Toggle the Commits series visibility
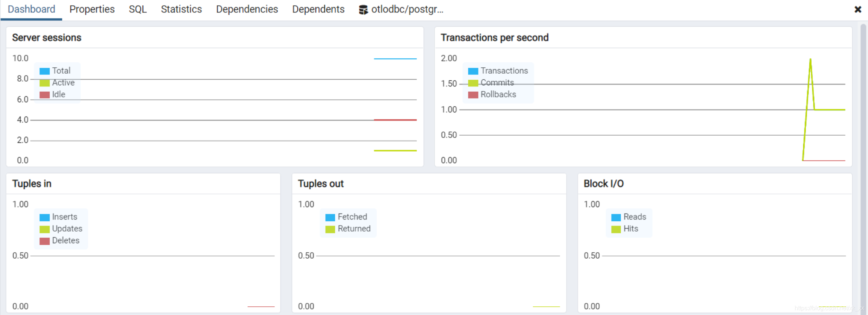The image size is (868, 315). pos(473,83)
